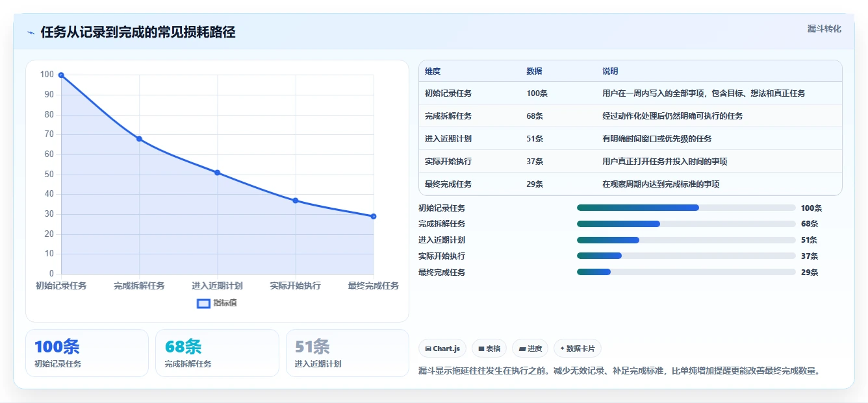Select the 完成拆解任务 table row name
Image resolution: width=868 pixels, height=403 pixels.
[x=448, y=116]
